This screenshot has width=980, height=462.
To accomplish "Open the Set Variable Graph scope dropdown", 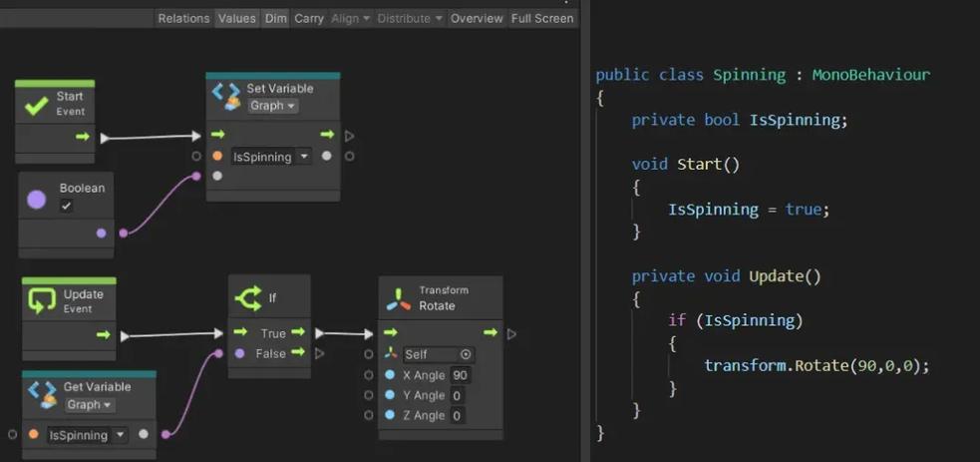I will [272, 106].
